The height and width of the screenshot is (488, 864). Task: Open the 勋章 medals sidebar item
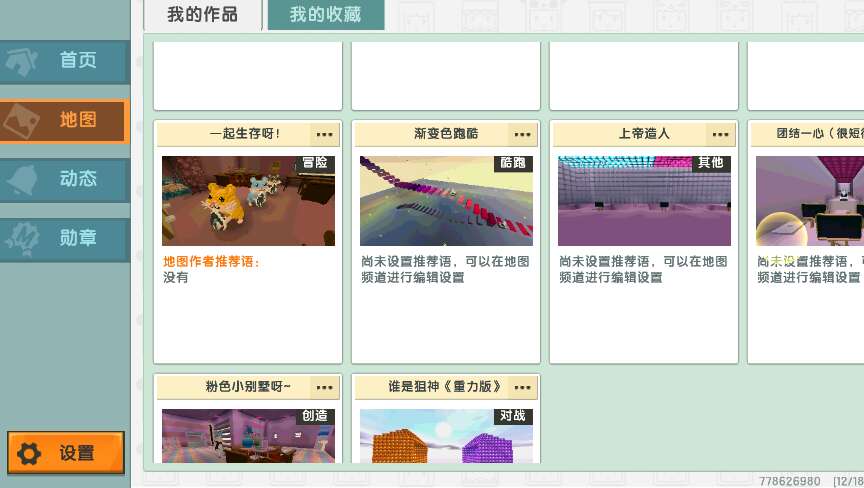65,238
